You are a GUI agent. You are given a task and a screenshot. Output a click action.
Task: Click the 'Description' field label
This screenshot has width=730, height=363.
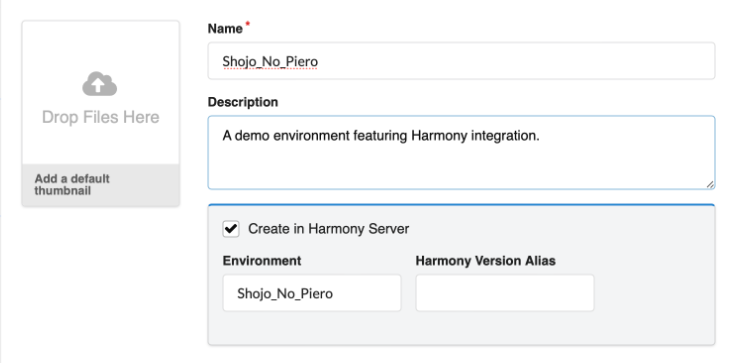click(243, 102)
